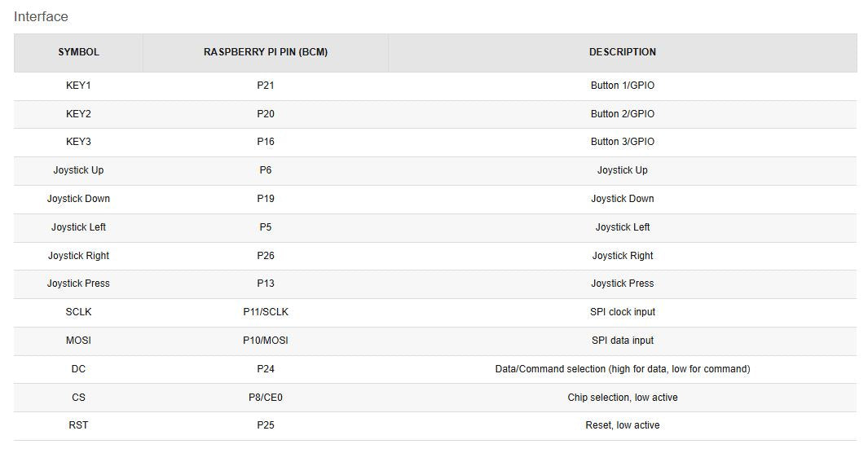Click the Data/Command selection description text
868x453 pixels.
(x=622, y=369)
